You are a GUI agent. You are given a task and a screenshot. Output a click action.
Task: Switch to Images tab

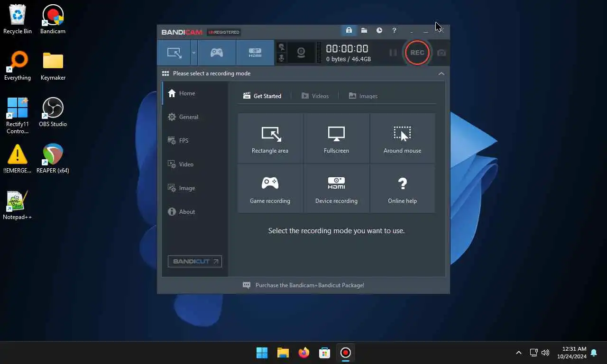[x=363, y=96]
